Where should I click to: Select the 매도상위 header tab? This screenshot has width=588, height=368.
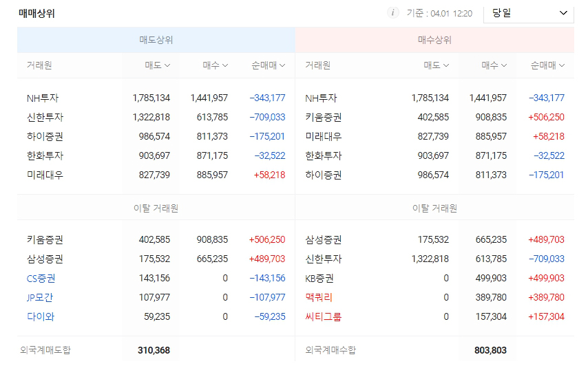pyautogui.click(x=156, y=40)
